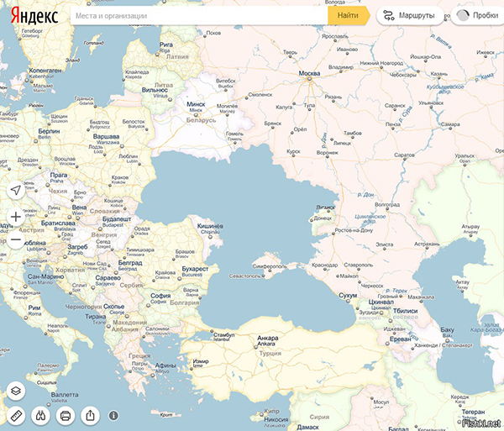Image resolution: width=504 pixels, height=431 pixels.
Task: Open the map info icon
Action: click(113, 415)
